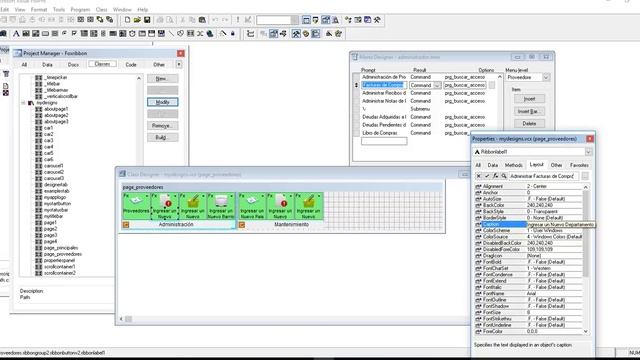The width and height of the screenshot is (640, 360).
Task: Toggle the Builder Lock tool
Action: tap(222, 33)
